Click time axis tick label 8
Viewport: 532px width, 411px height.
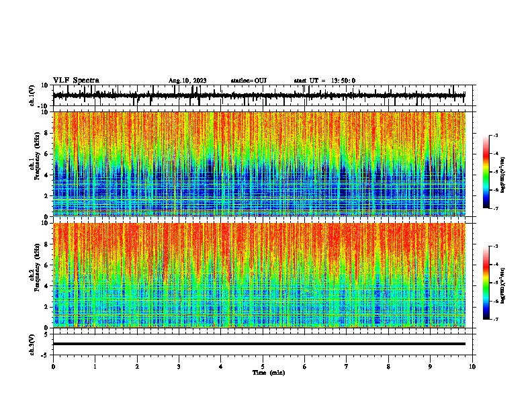tap(388, 367)
